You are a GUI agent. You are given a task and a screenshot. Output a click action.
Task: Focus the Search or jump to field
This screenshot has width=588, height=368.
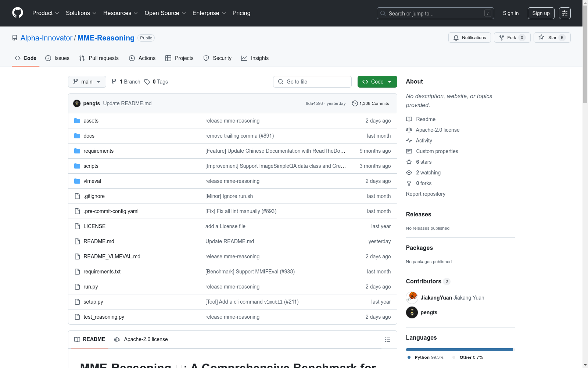[x=435, y=13]
